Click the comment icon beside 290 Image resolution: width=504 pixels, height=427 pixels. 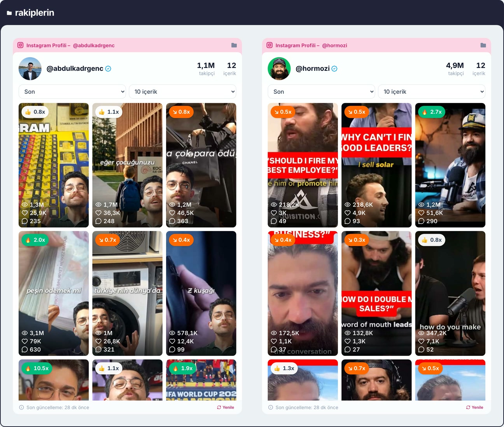(421, 221)
